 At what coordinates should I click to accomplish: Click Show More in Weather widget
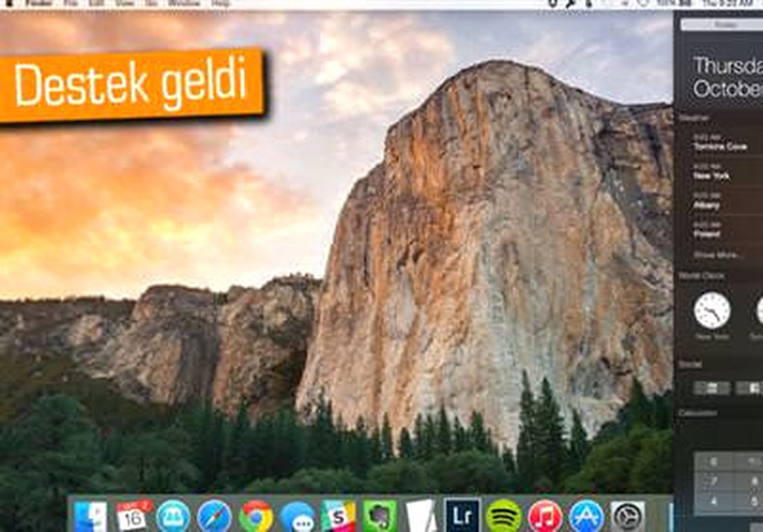pyautogui.click(x=718, y=255)
